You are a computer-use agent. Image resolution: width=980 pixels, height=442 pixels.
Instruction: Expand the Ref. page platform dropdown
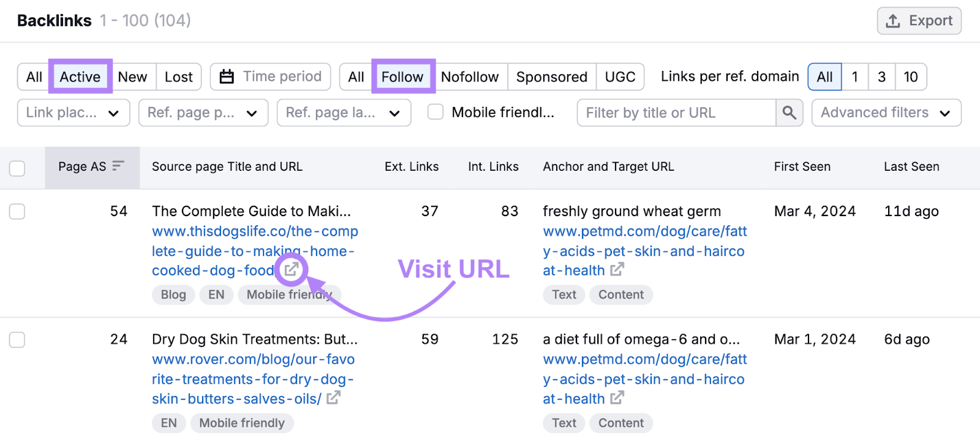coord(203,113)
